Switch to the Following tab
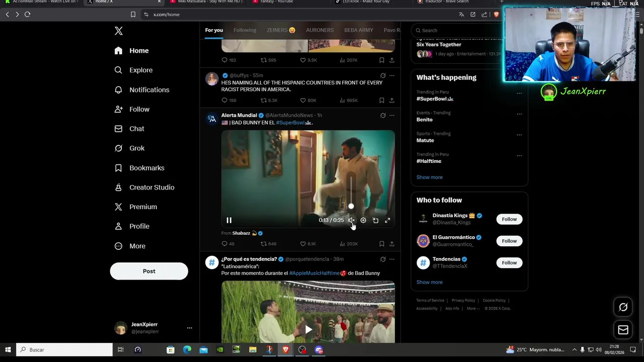The height and width of the screenshot is (362, 644). pyautogui.click(x=245, y=30)
